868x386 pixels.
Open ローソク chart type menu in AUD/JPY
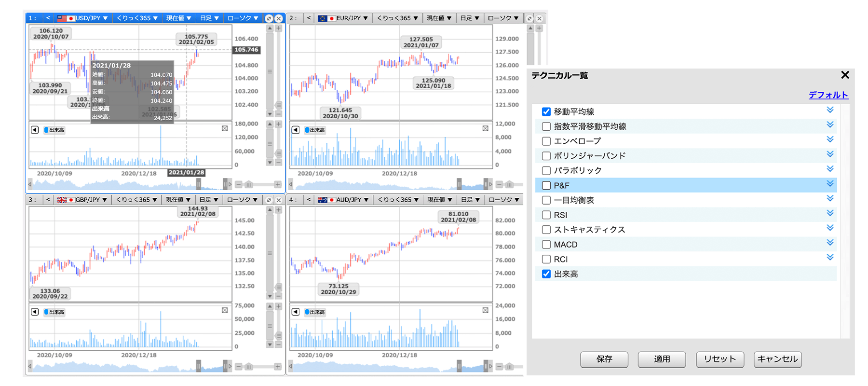504,200
